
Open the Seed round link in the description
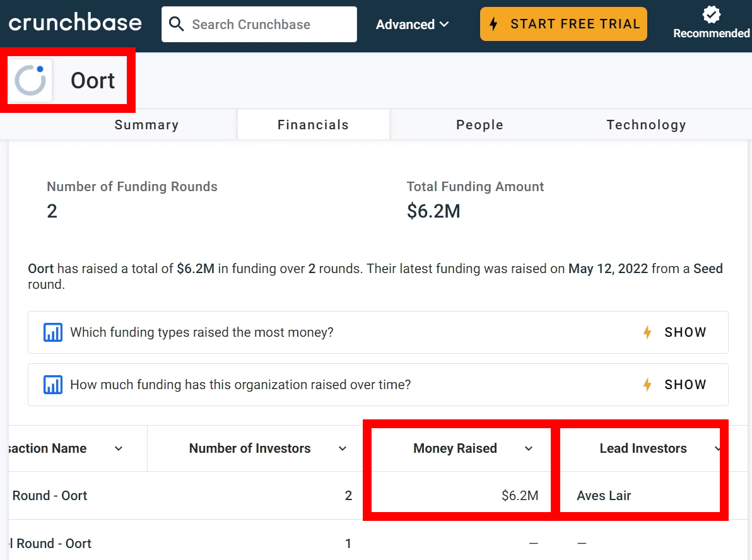tap(708, 269)
